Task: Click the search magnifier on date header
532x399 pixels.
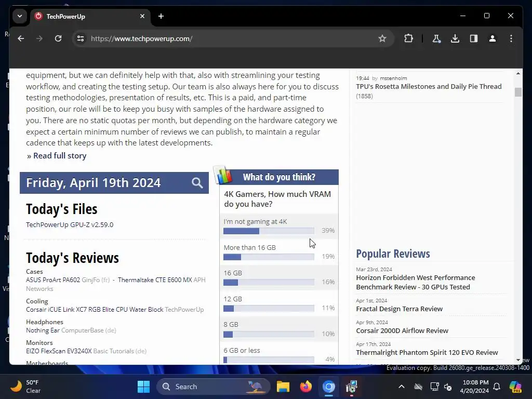Action: pos(197,183)
